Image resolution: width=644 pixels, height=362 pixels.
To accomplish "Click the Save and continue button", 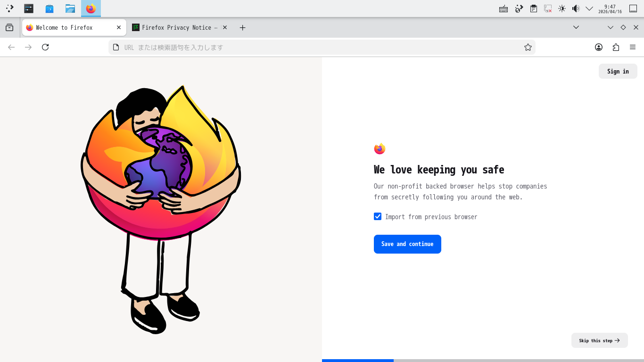I will [x=407, y=244].
